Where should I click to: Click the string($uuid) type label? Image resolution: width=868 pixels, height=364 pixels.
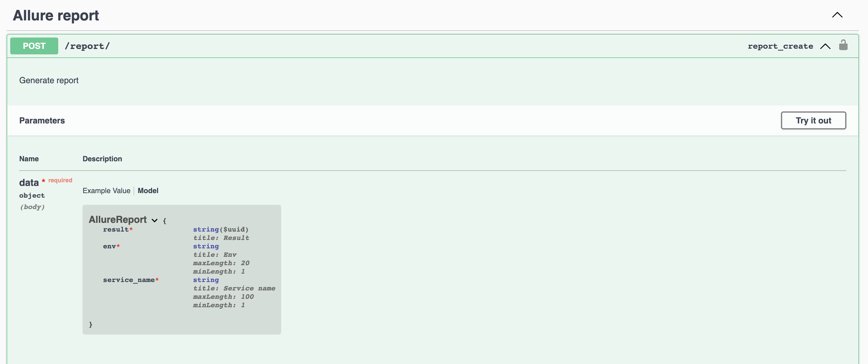tap(220, 229)
